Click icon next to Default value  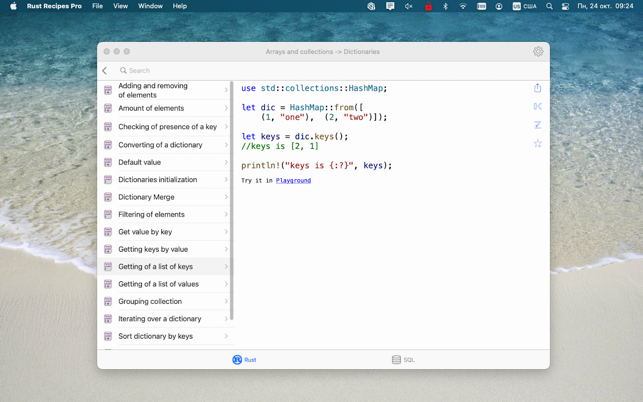108,162
